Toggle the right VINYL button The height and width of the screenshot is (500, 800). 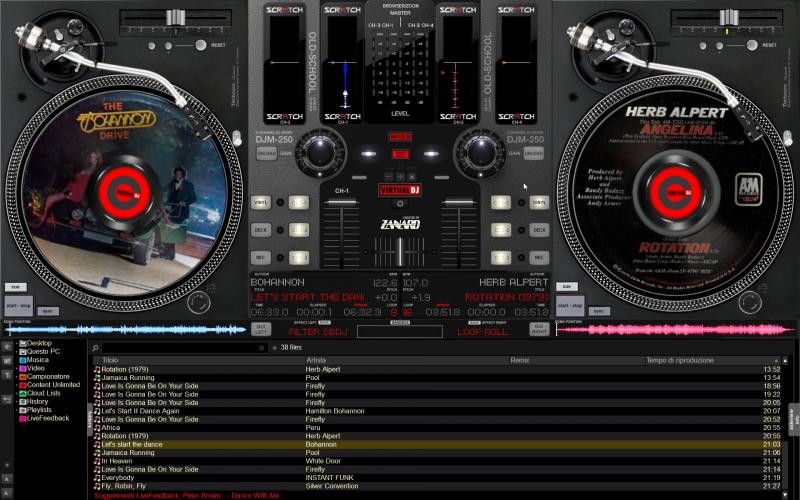(x=539, y=203)
